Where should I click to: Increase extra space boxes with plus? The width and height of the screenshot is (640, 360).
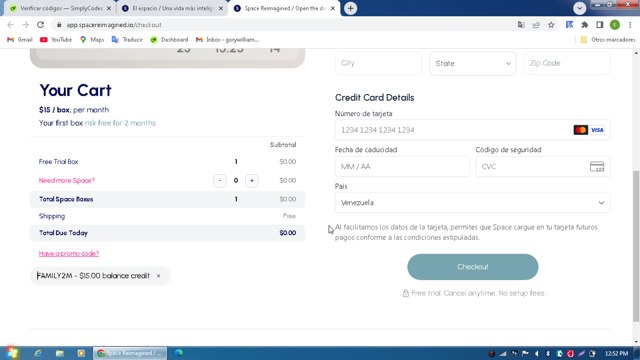click(252, 180)
